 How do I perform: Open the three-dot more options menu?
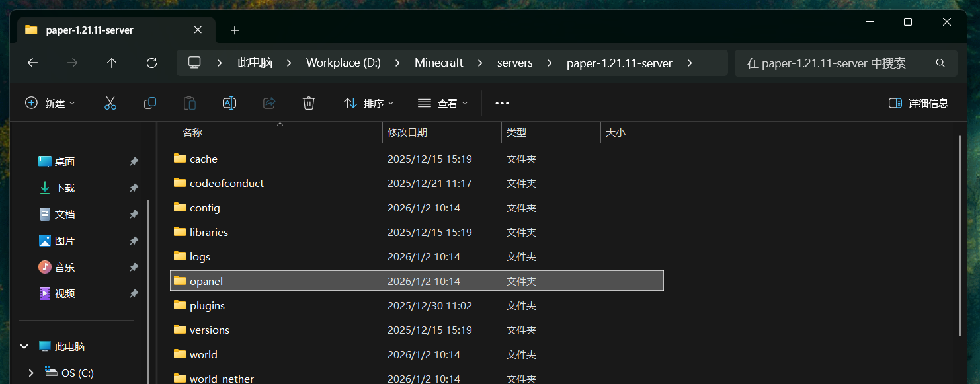(x=502, y=103)
